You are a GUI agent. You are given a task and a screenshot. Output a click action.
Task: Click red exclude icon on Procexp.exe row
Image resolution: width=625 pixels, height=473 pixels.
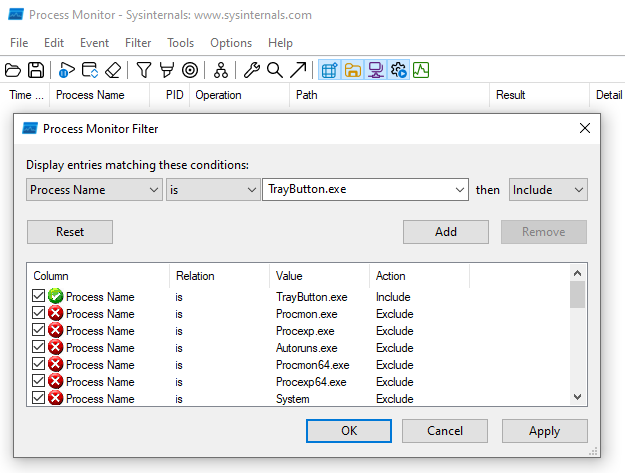click(x=55, y=330)
